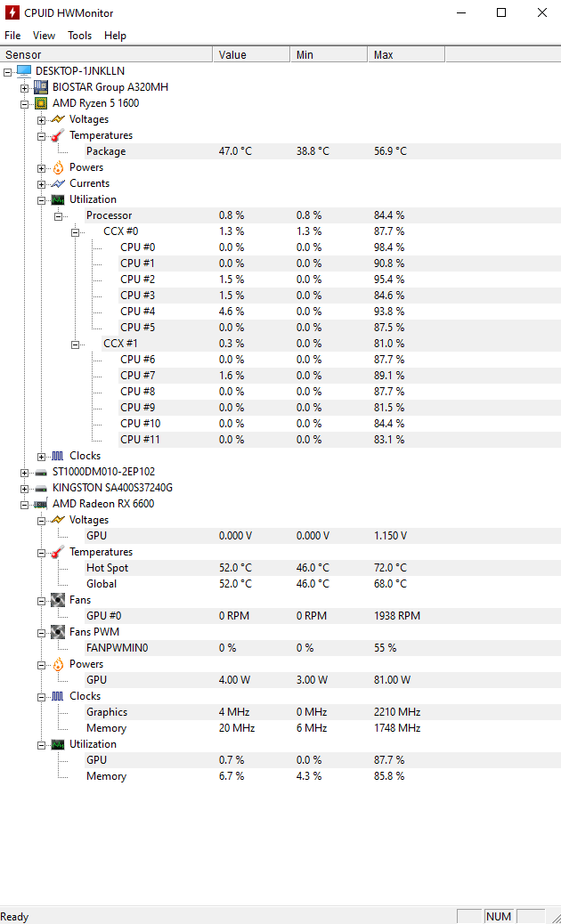Screen dimensions: 561x924
Task: Select the CPU #4 utilization row
Action: (340, 312)
